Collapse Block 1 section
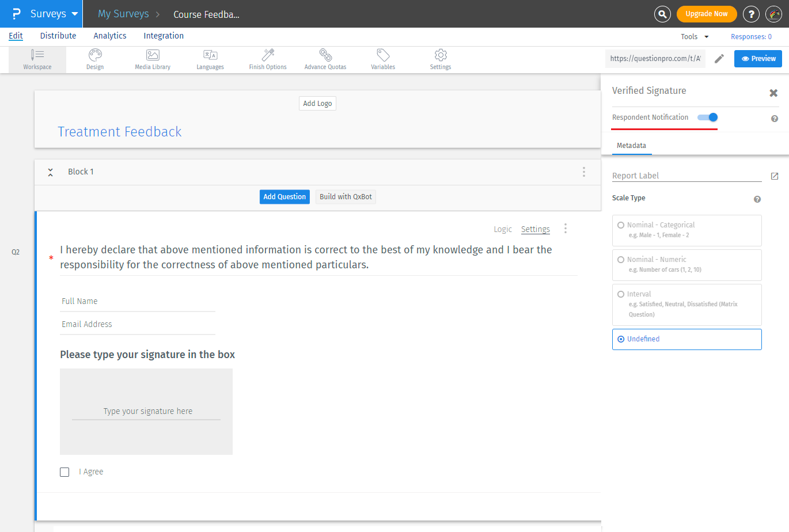Screen dimensions: 789x532 pyautogui.click(x=51, y=172)
